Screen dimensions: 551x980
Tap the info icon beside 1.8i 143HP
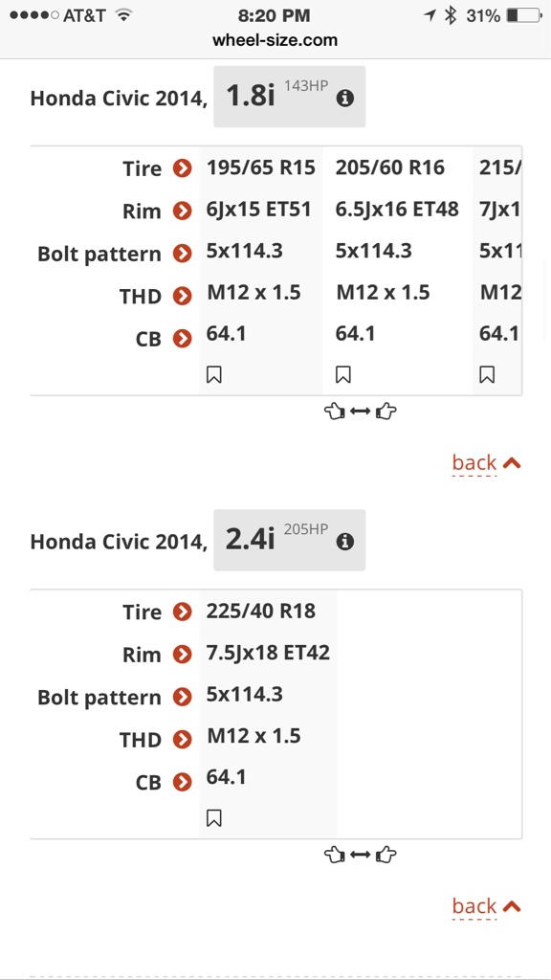click(344, 99)
